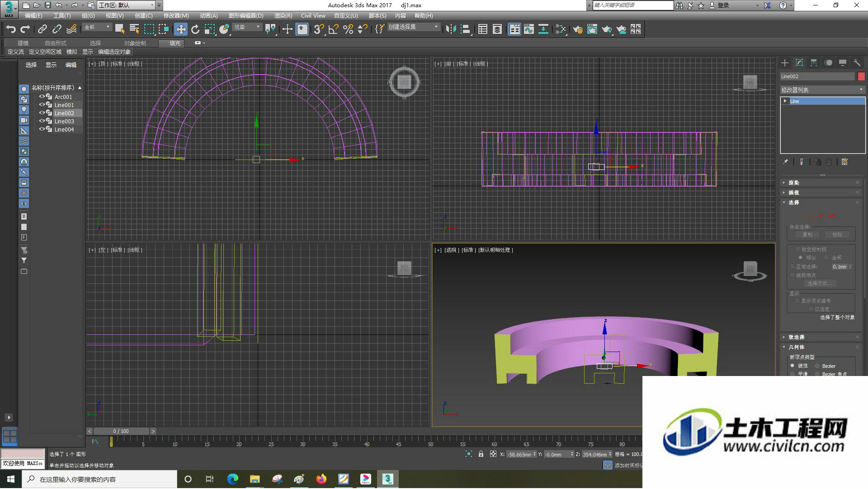Click the 登录 sign-in link
The image size is (868, 489).
tap(723, 5)
